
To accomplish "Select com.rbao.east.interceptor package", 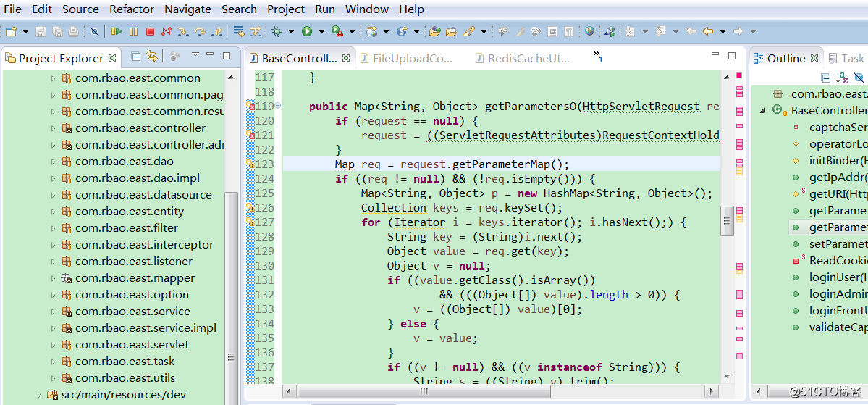I will point(144,245).
